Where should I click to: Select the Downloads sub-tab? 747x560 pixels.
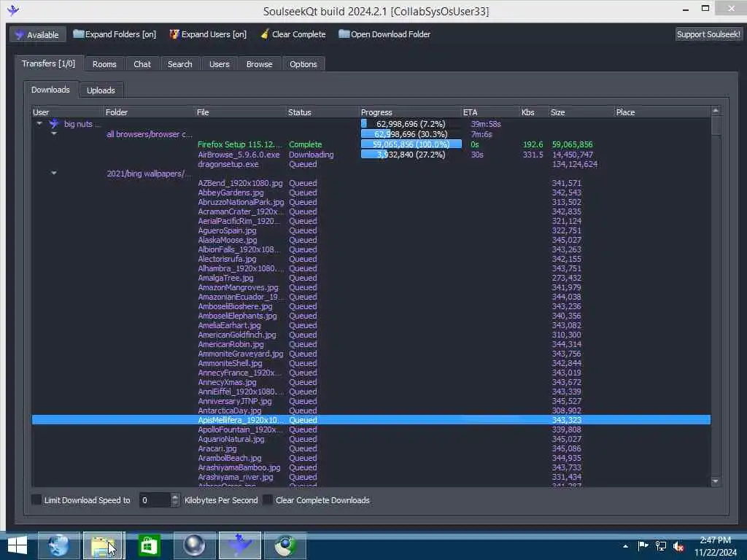50,90
